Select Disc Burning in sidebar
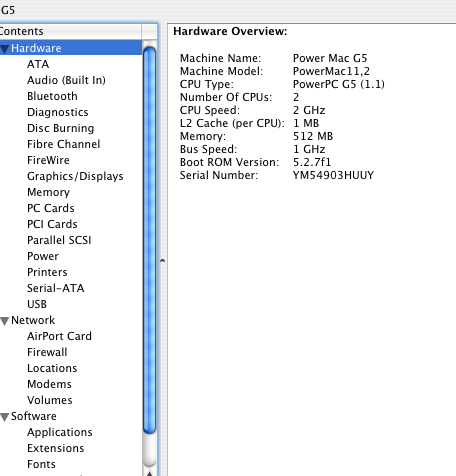 (x=61, y=128)
